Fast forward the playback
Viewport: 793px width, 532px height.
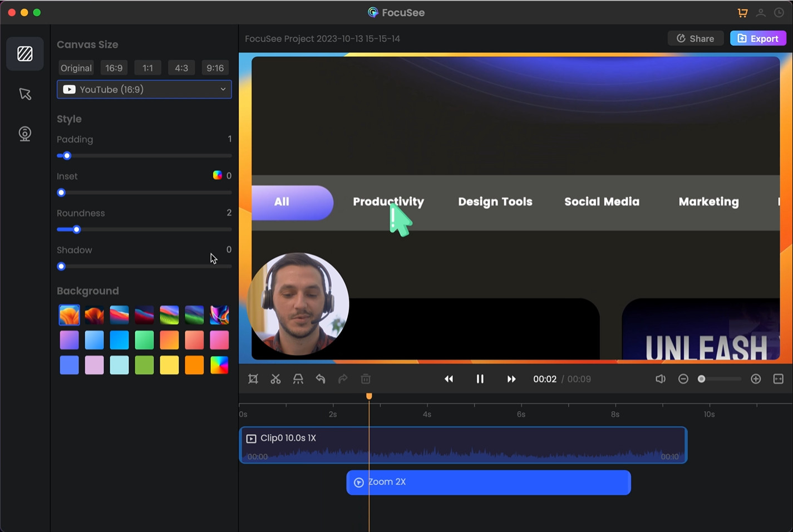(511, 379)
